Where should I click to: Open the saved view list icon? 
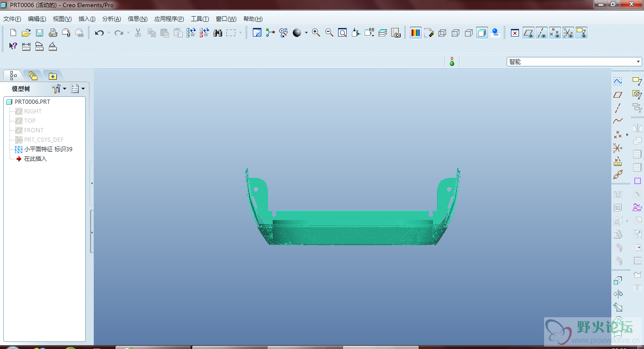point(369,33)
